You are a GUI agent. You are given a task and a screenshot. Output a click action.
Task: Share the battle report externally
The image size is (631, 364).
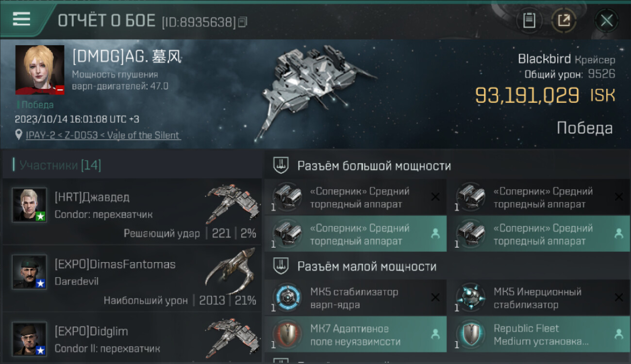click(564, 20)
